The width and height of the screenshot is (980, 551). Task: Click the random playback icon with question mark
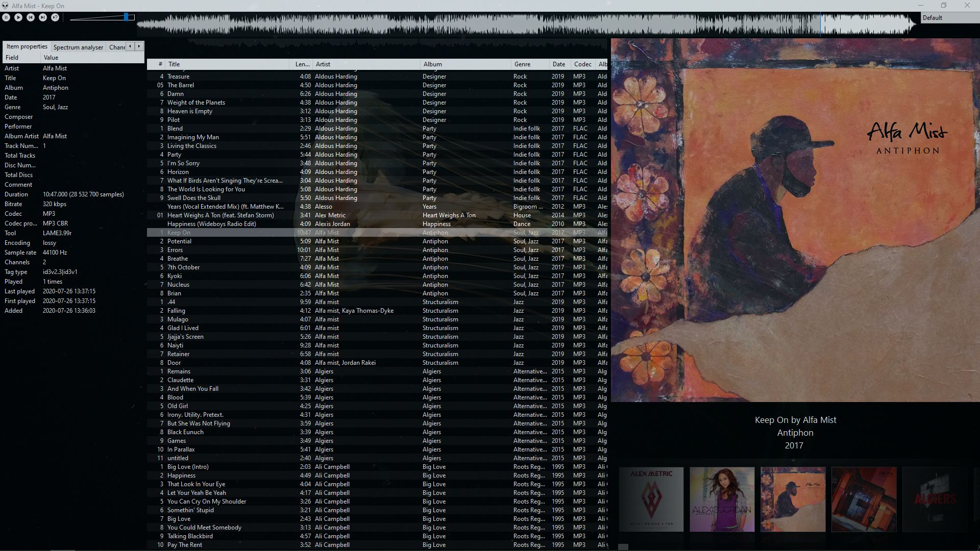tap(55, 17)
